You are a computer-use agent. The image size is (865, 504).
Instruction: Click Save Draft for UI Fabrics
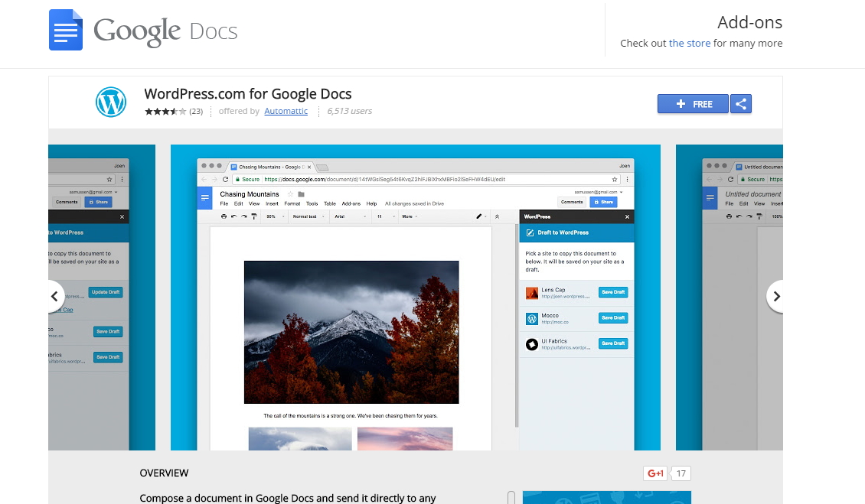tap(613, 343)
